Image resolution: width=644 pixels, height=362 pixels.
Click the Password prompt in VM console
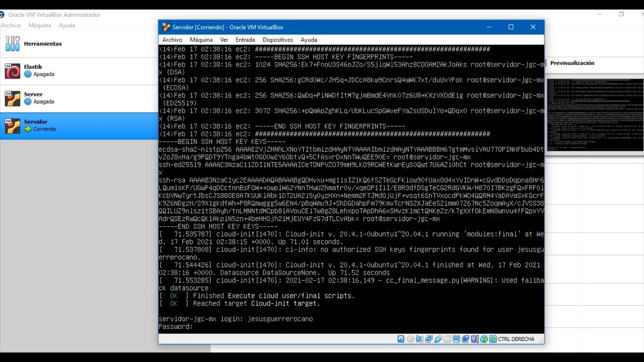[176, 327]
